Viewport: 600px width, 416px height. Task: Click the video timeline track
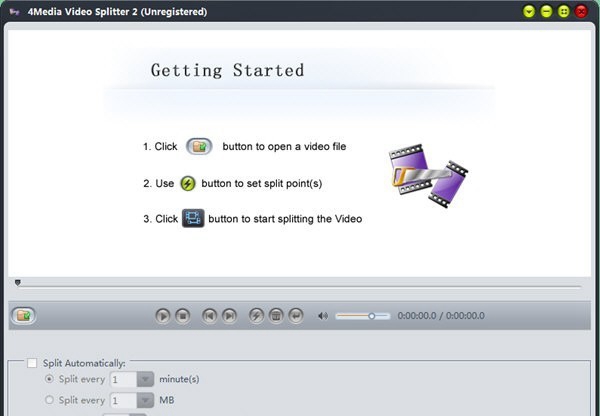(x=300, y=286)
